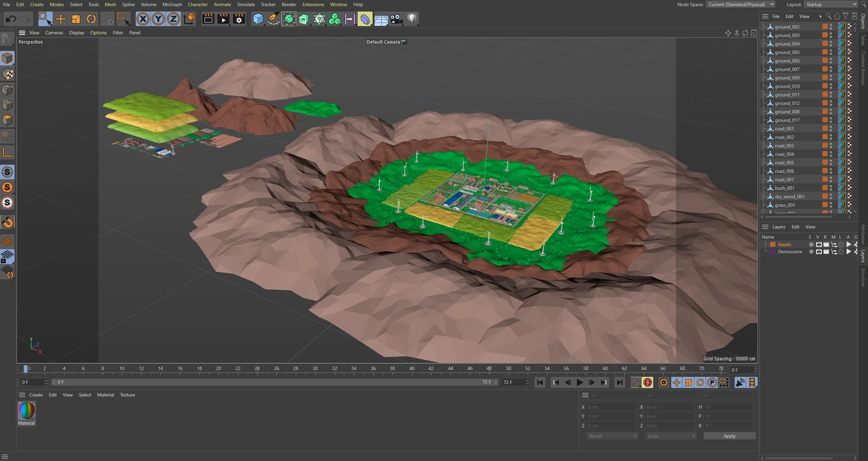Toggle visibility eye for Democene layer
The width and height of the screenshot is (868, 461).
(x=818, y=252)
